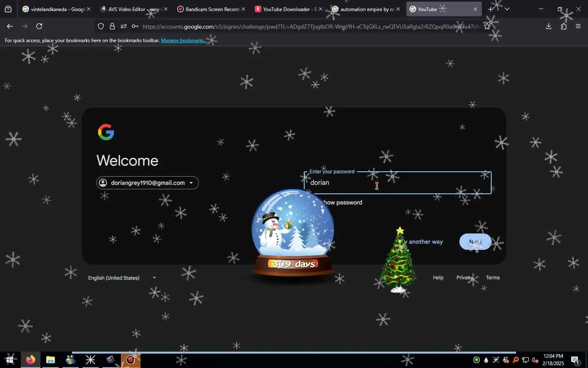The width and height of the screenshot is (588, 368).
Task: Open a new tab with plus button
Action: tap(490, 9)
